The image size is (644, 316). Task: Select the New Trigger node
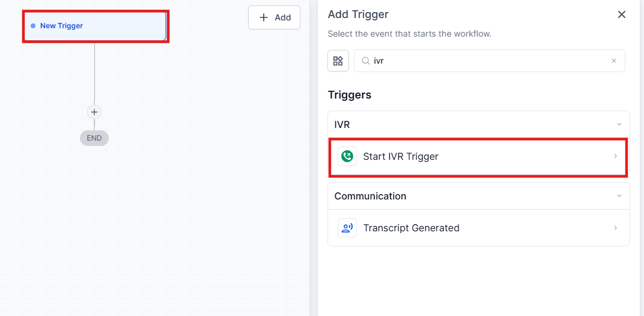point(96,26)
